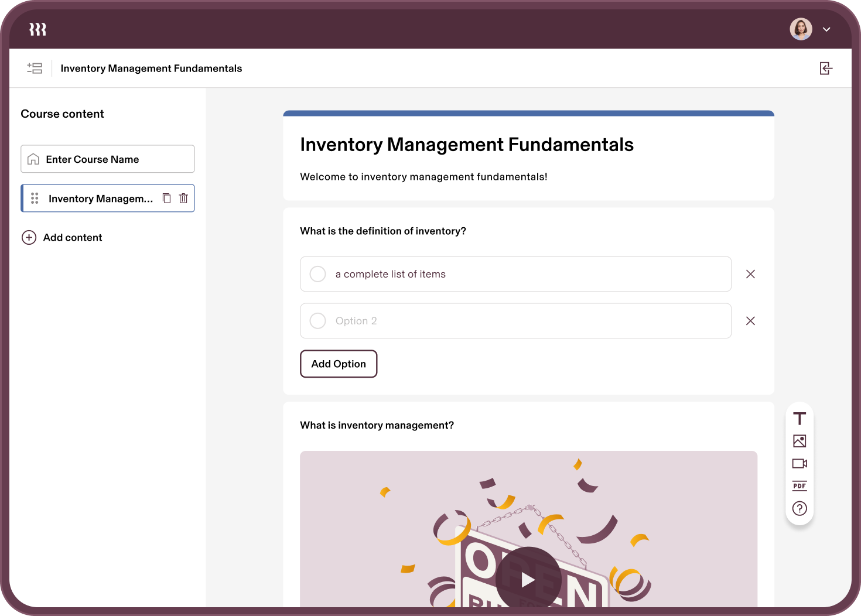Click the Inventory Management Fundamentals title in the header bar

tap(151, 69)
